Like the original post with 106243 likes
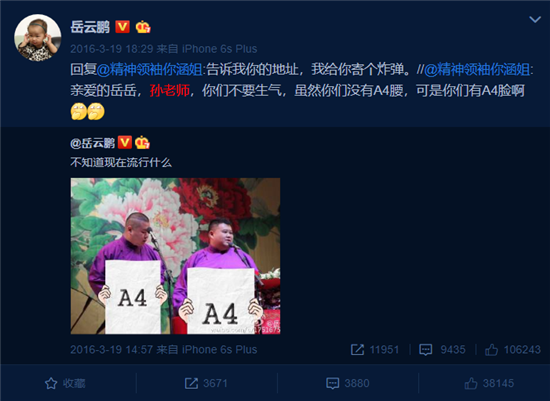Viewport: 550px width, 401px height. click(512, 349)
